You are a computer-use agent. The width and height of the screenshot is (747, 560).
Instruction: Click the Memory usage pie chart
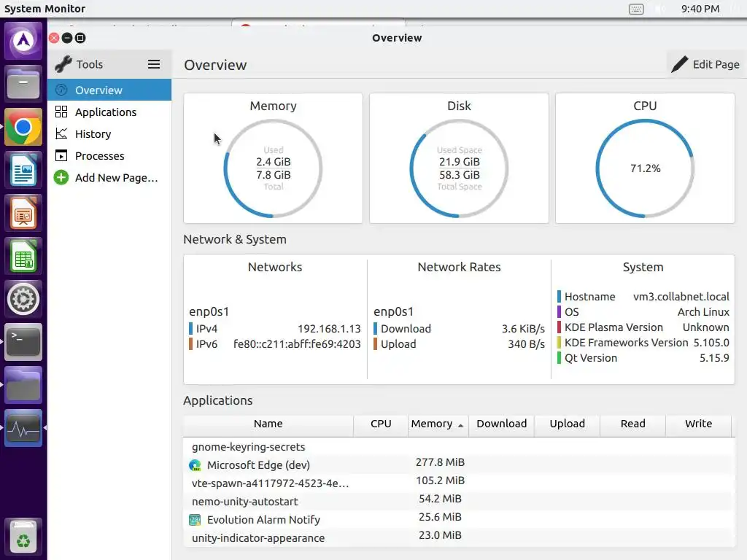click(273, 168)
